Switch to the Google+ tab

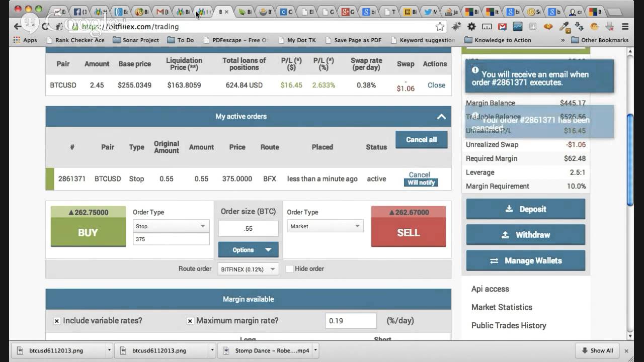[349, 12]
